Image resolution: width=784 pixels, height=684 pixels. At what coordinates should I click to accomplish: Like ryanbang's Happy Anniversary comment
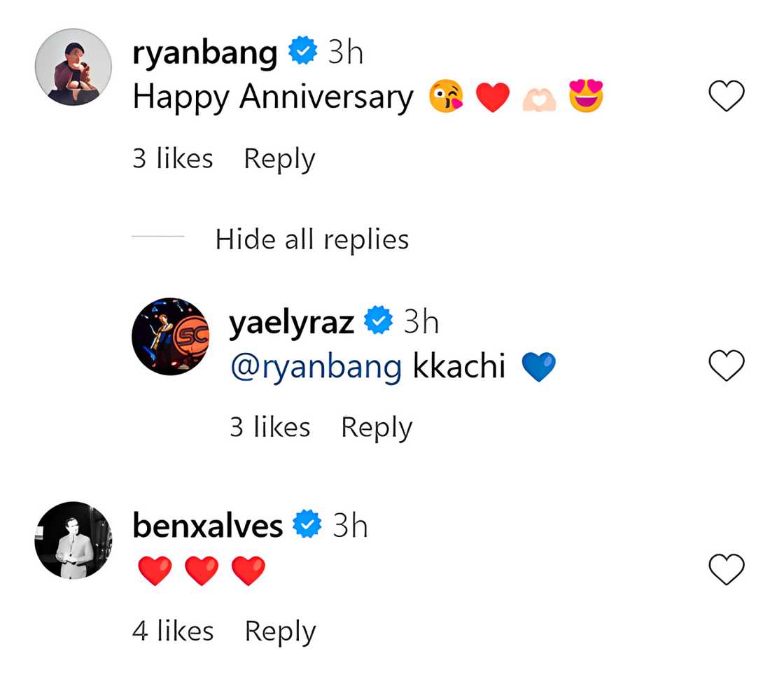[727, 96]
